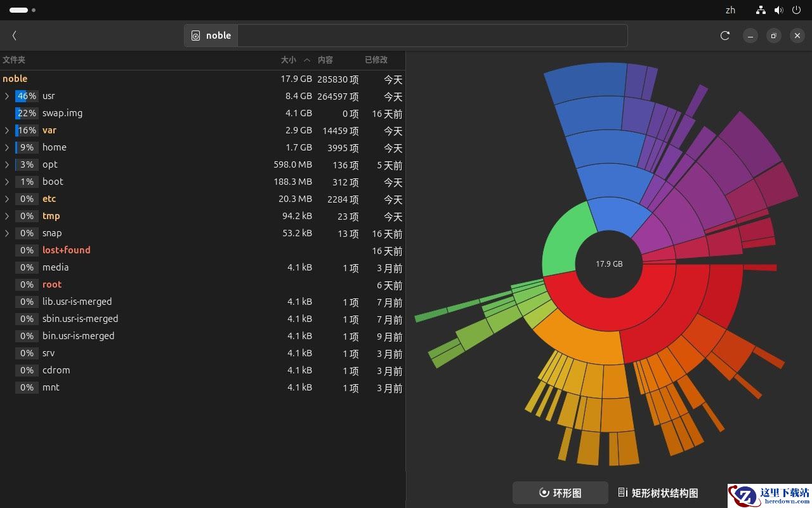Expand the tmp folder
Viewport: 812px width, 508px height.
[x=7, y=216]
